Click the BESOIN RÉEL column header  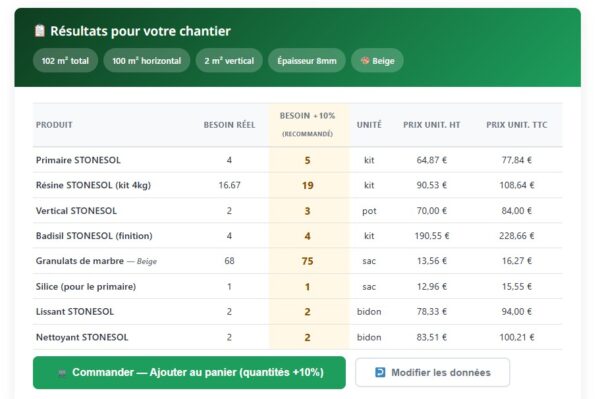click(229, 125)
